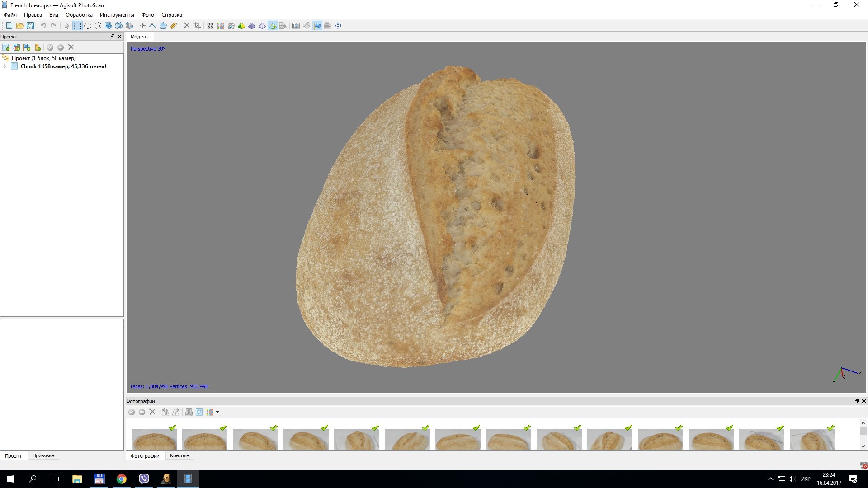Image resolution: width=868 pixels, height=488 pixels.
Task: Enable selected cameras via check icon
Action: [x=50, y=47]
